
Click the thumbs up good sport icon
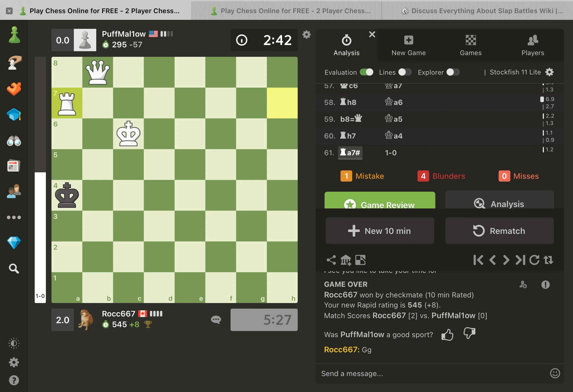[x=447, y=335]
